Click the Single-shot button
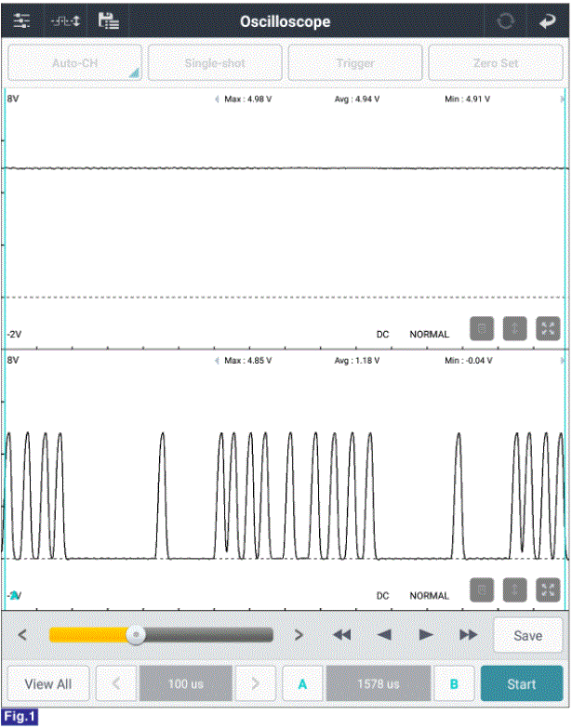The width and height of the screenshot is (572, 728). pyautogui.click(x=215, y=62)
